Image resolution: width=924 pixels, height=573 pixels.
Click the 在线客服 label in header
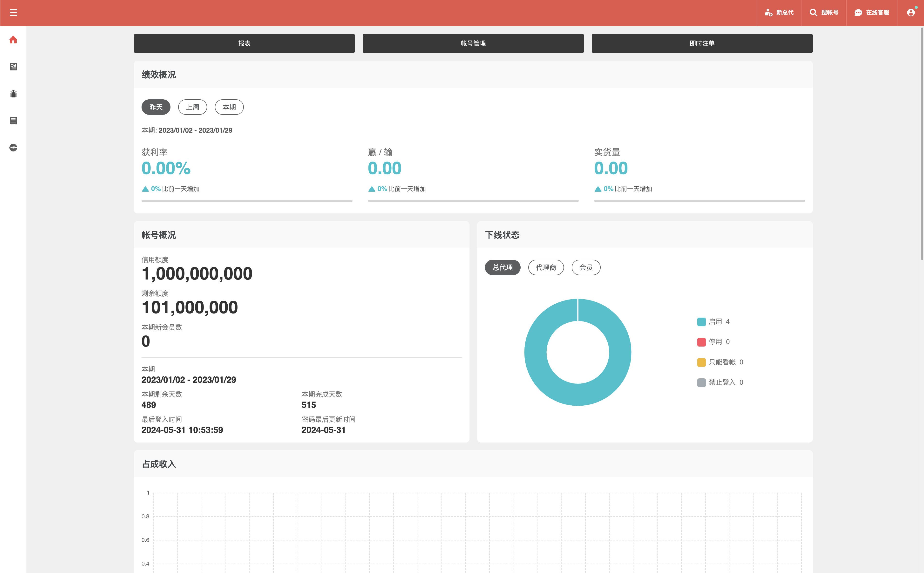877,13
